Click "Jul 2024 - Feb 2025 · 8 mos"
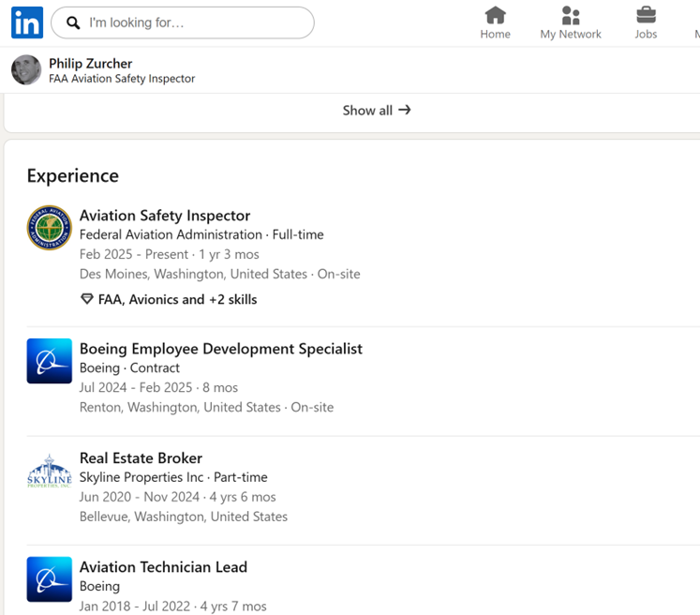Screen dimensions: 700x615 158,387
